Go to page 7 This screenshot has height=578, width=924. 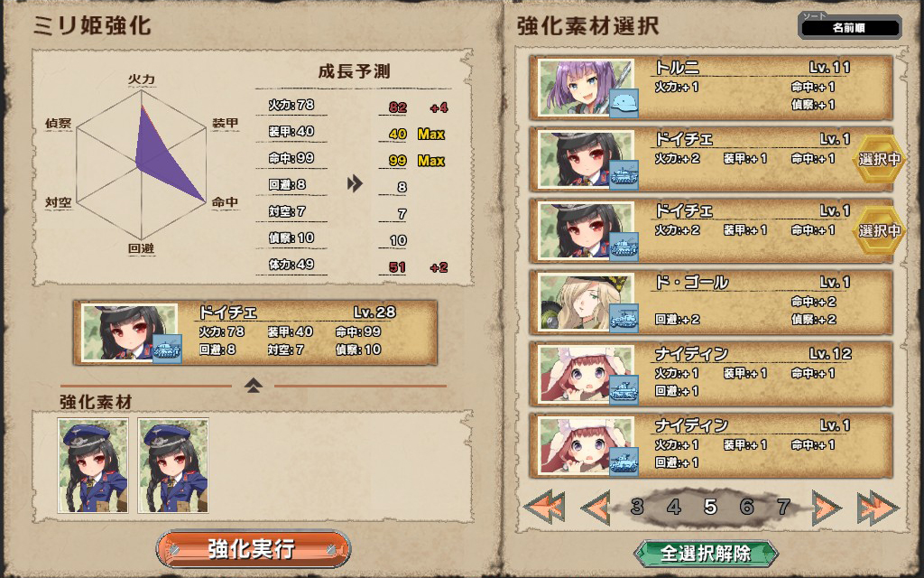(x=783, y=507)
